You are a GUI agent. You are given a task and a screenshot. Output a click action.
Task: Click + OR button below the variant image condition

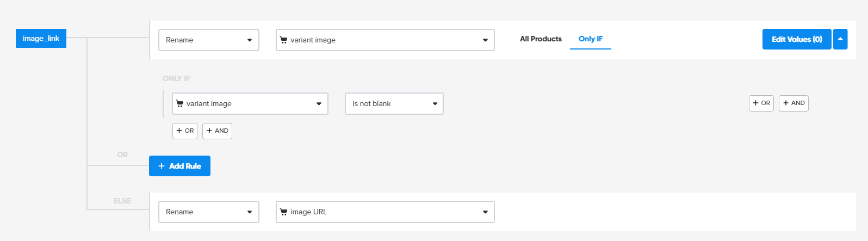[185, 131]
